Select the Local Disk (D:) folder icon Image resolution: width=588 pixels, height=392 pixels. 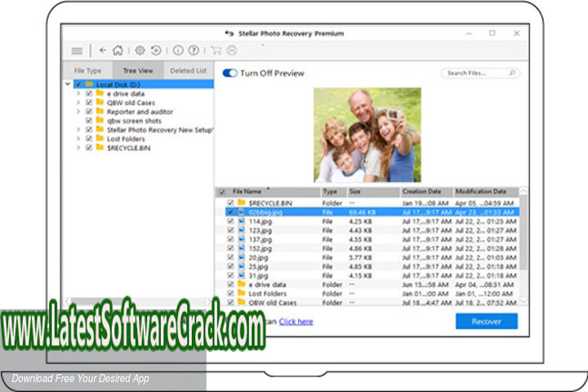tap(89, 84)
